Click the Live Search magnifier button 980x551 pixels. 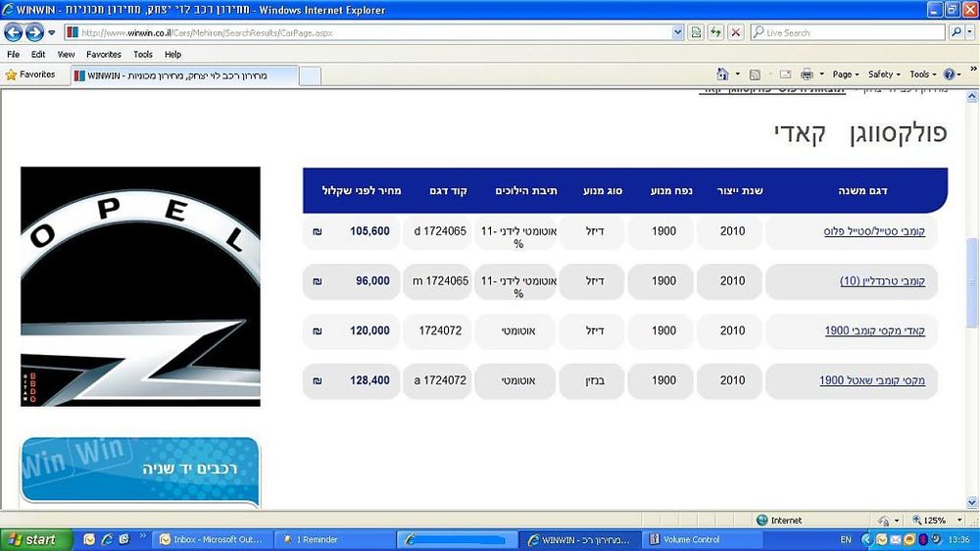[x=955, y=32]
